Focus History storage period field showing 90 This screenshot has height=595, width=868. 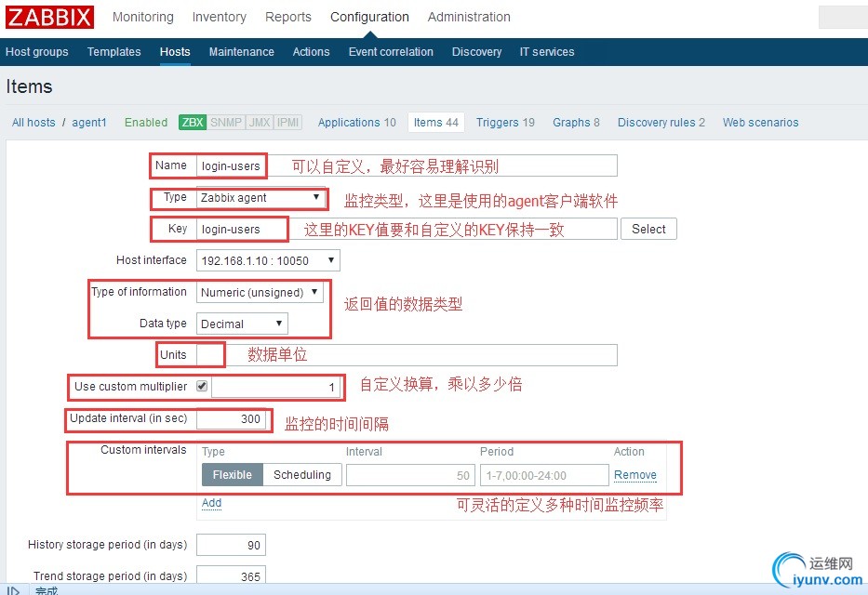pyautogui.click(x=231, y=545)
